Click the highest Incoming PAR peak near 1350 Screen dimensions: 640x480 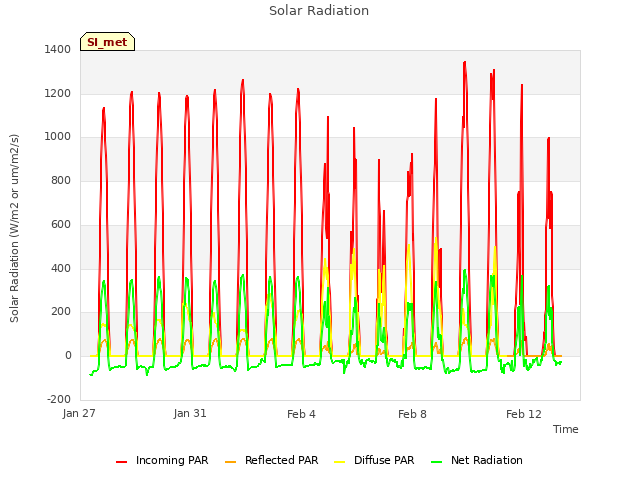(x=464, y=62)
